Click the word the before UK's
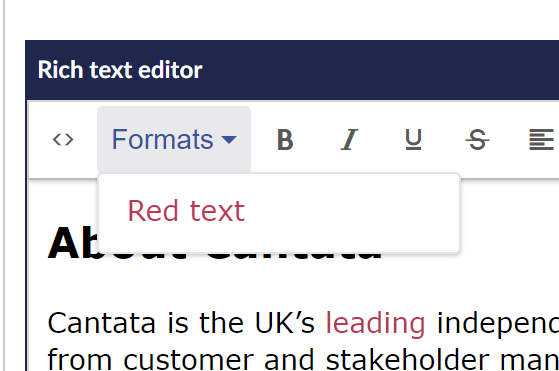The width and height of the screenshot is (559, 371). pos(221,323)
